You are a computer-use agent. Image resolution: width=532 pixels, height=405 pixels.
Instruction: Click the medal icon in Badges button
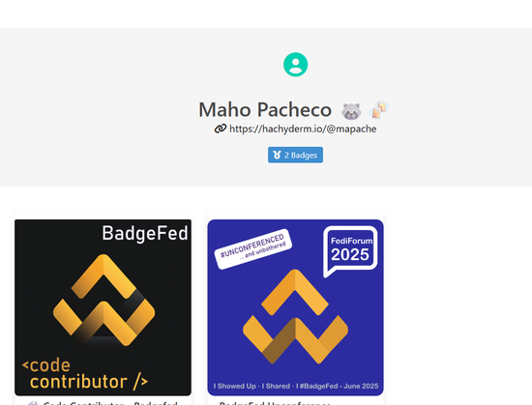277,155
